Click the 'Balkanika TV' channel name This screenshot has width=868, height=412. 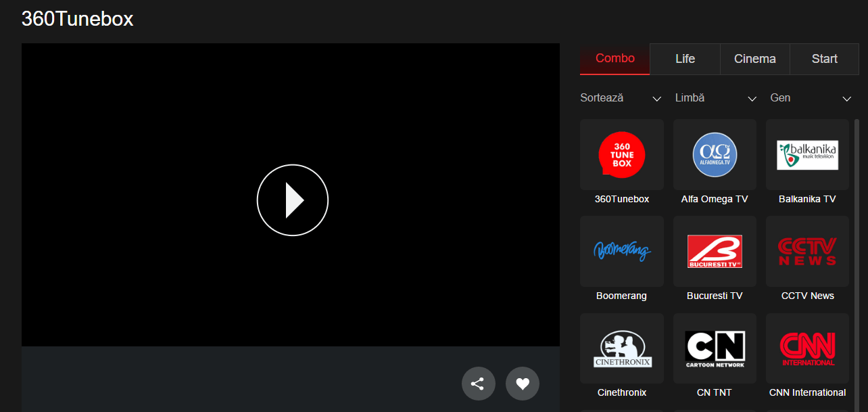pos(807,199)
